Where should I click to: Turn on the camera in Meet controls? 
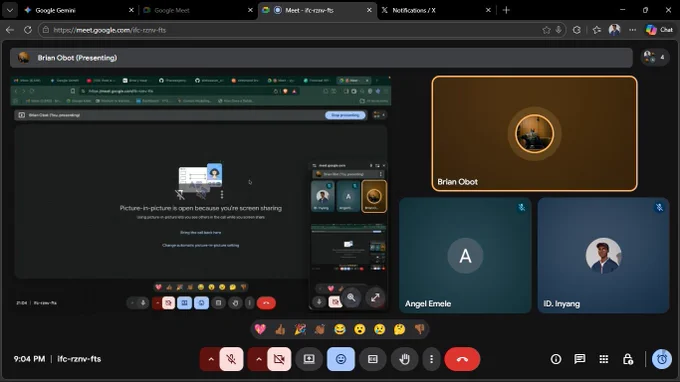(x=279, y=359)
